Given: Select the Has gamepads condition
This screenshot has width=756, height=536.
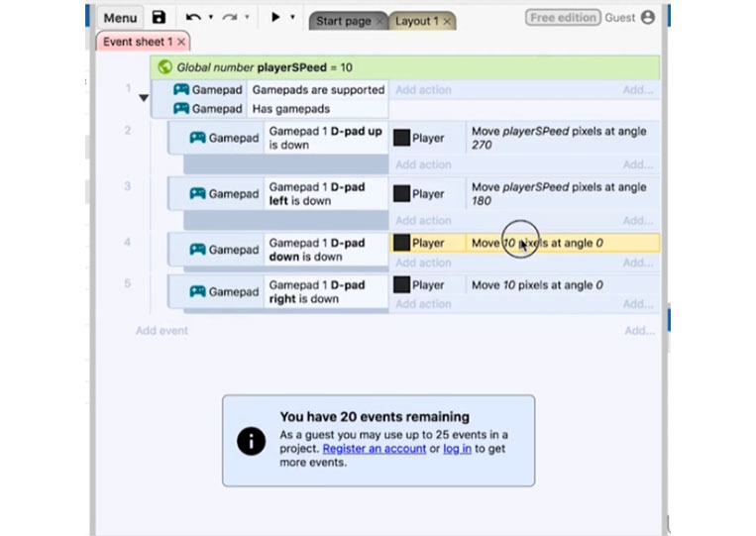Looking at the screenshot, I should (318, 109).
